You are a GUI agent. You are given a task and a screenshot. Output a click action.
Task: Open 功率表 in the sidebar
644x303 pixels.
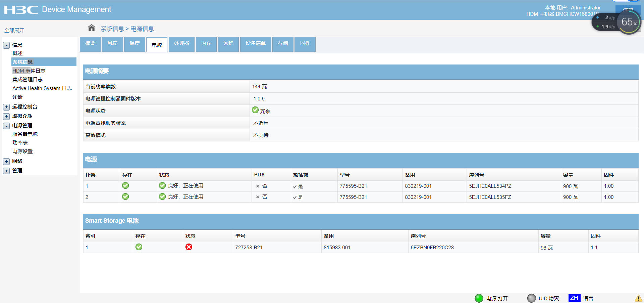[x=20, y=143]
